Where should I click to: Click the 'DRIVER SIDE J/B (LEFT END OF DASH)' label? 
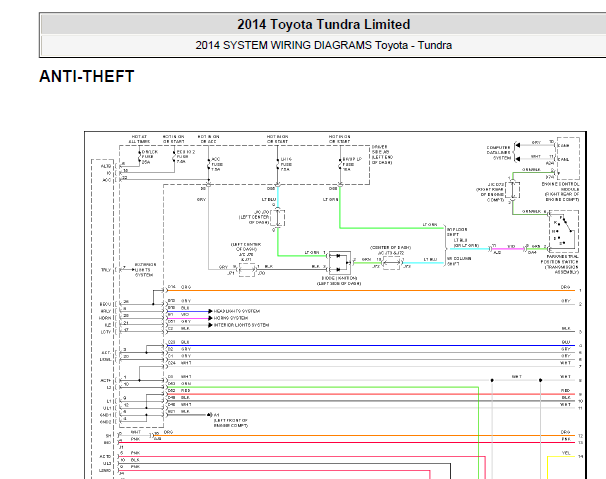[x=382, y=155]
